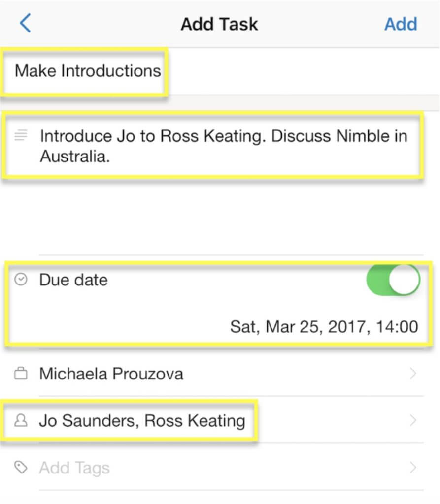Expand the Add Tags row chevron

[x=413, y=468]
